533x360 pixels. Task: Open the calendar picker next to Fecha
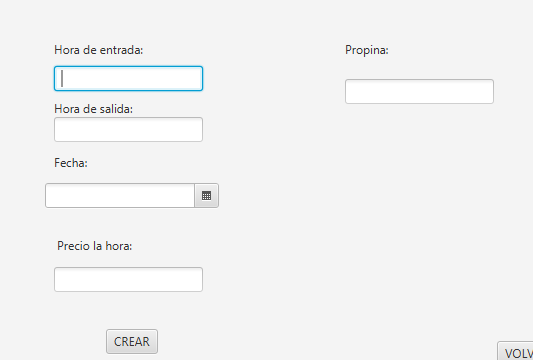pyautogui.click(x=207, y=195)
